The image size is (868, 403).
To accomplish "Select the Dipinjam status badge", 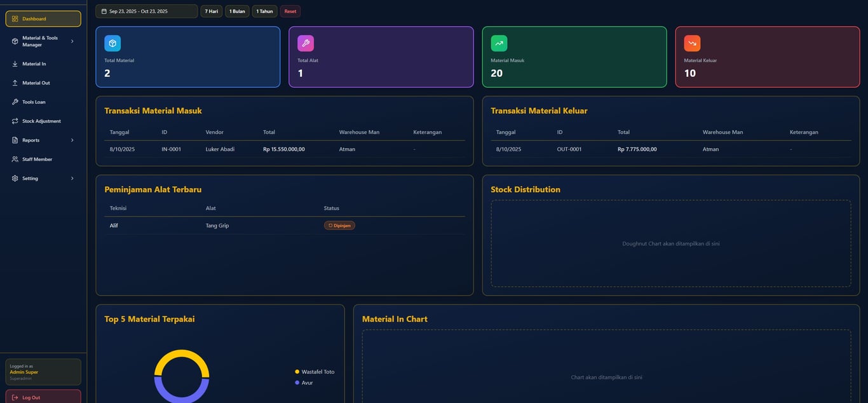I will point(339,225).
